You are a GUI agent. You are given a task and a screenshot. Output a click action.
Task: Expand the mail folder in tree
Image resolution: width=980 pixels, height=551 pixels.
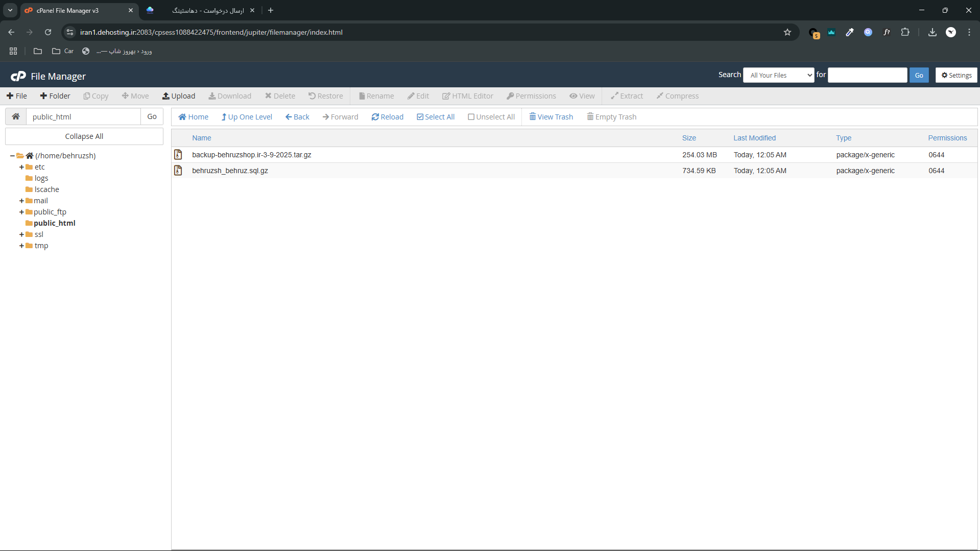(x=21, y=201)
